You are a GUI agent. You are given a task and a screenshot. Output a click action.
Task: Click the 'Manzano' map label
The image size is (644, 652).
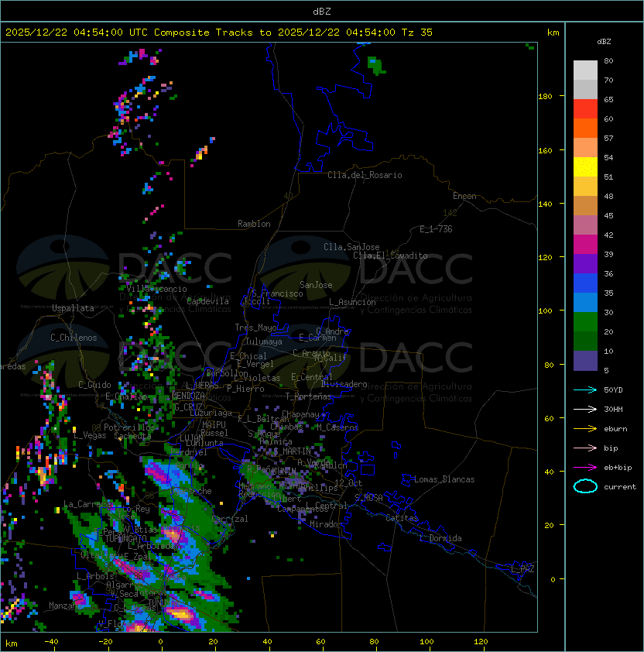[63, 606]
